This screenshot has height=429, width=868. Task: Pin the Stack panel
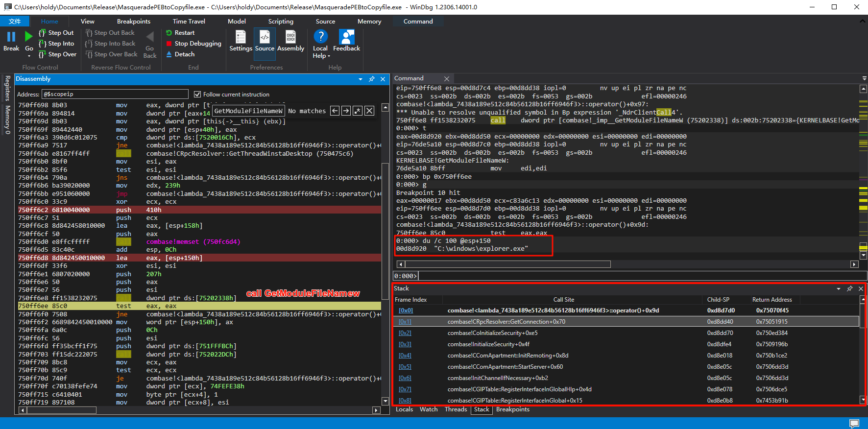coord(850,289)
